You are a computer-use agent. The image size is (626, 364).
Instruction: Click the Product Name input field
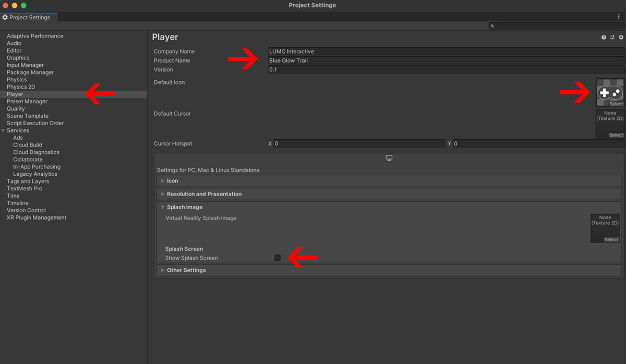tap(445, 60)
